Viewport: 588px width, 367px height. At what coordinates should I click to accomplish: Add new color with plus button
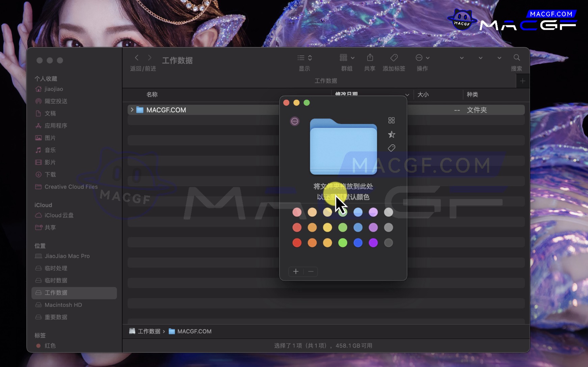(296, 271)
